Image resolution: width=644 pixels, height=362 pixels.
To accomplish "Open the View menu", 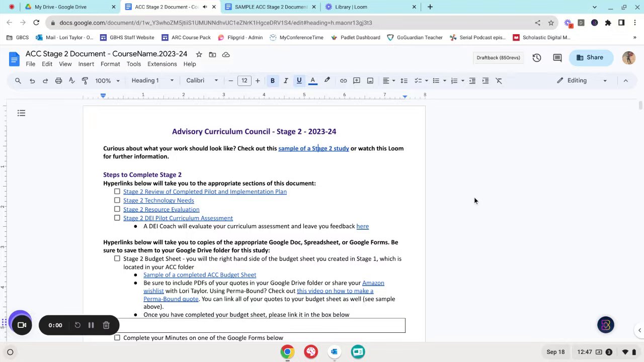I will point(65,64).
